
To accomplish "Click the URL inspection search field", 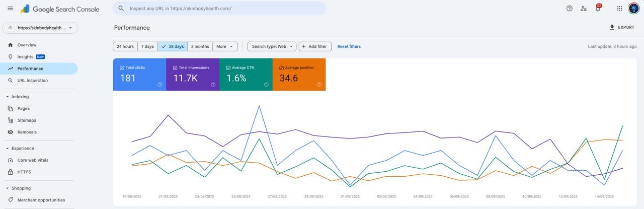I will [221, 9].
